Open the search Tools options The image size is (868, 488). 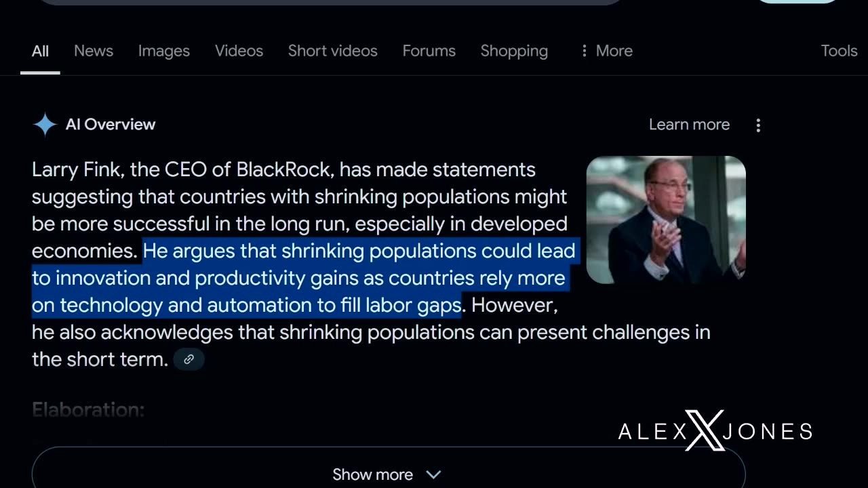839,51
